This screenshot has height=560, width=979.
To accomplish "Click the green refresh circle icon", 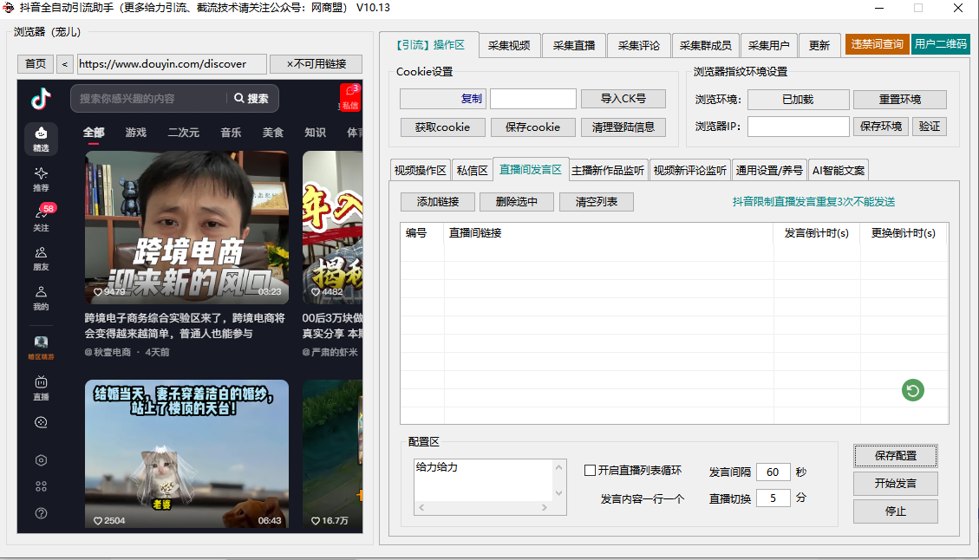I will (x=913, y=391).
